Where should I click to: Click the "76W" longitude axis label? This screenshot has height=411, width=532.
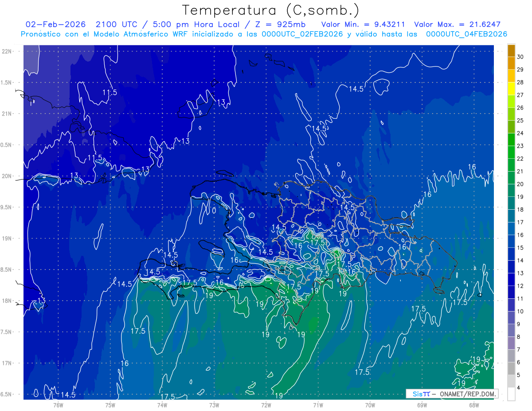click(58, 404)
